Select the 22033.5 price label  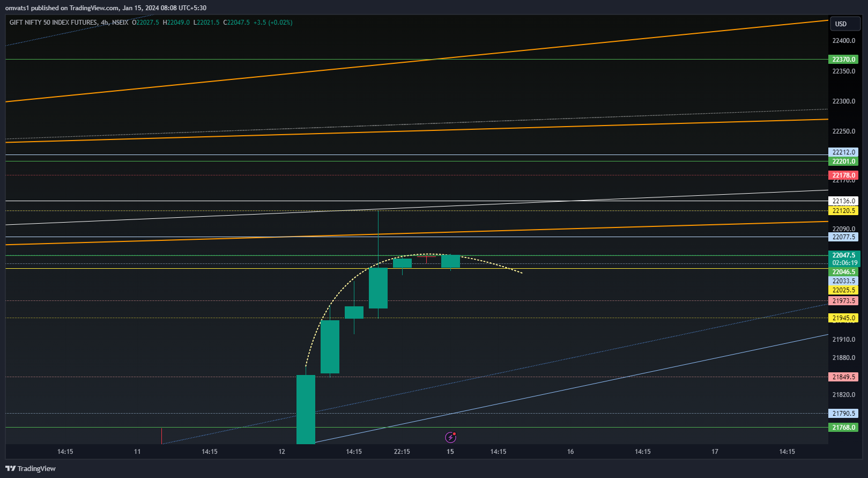(843, 281)
